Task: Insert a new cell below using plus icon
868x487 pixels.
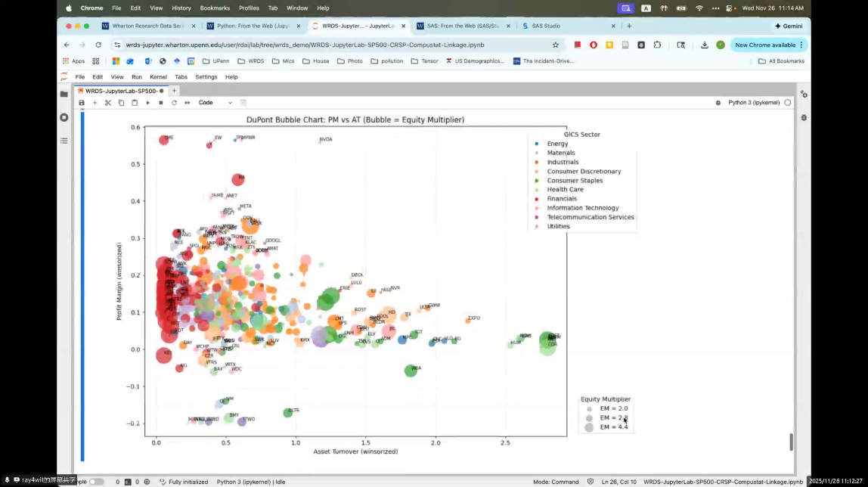Action: click(x=95, y=103)
